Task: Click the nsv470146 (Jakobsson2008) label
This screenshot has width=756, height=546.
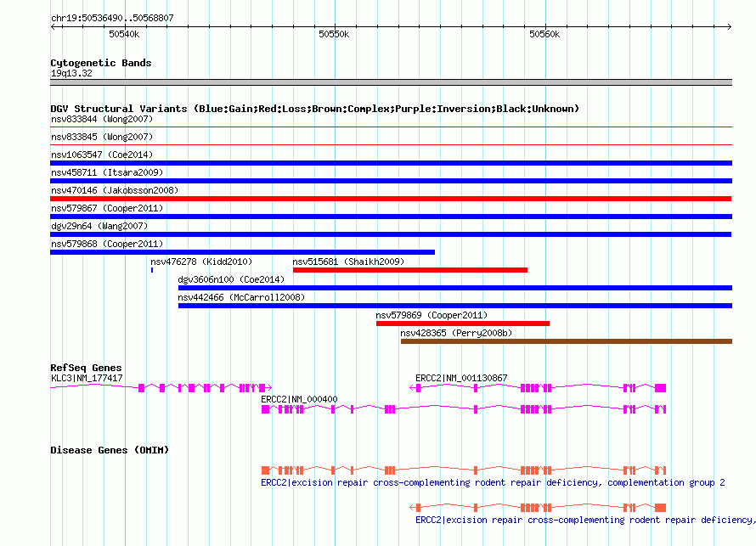Action: coord(115,190)
